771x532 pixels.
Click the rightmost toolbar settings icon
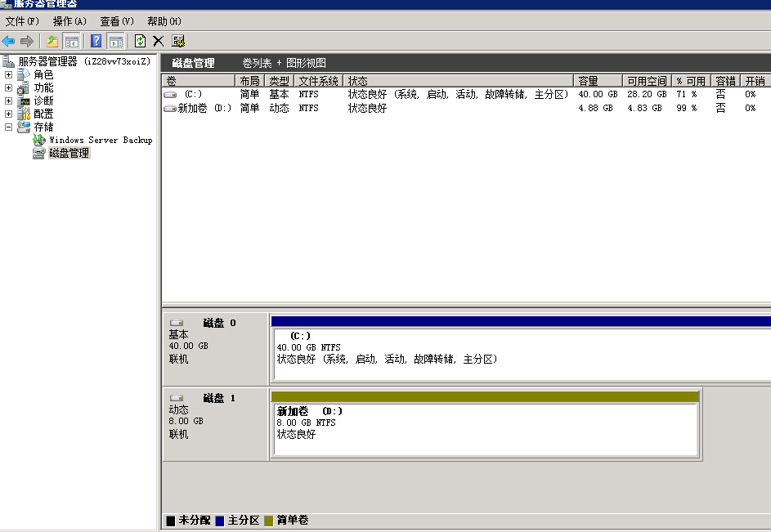[178, 41]
